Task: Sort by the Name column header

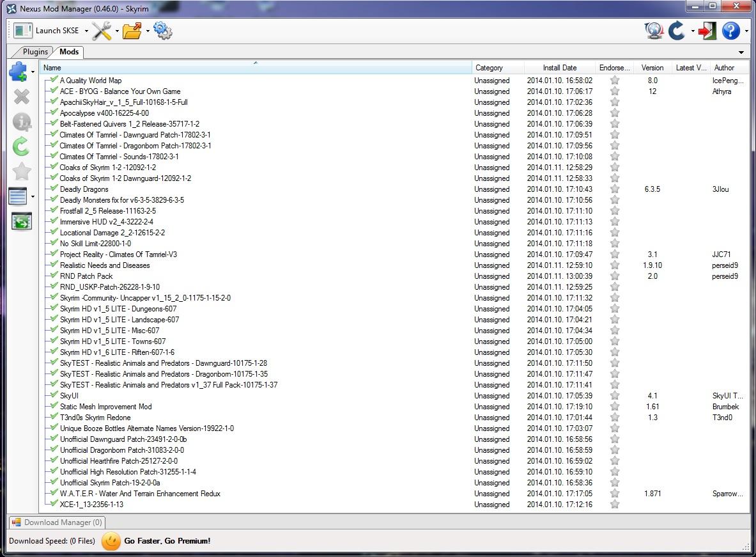Action: click(256, 68)
